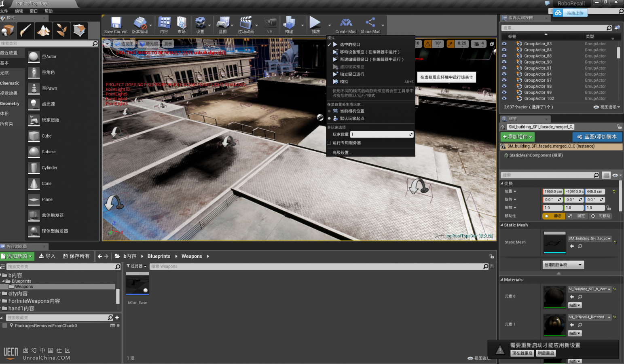Toggle visibility eye of GroupActor_83
Viewport: 624px width, 364px height.
(504, 44)
